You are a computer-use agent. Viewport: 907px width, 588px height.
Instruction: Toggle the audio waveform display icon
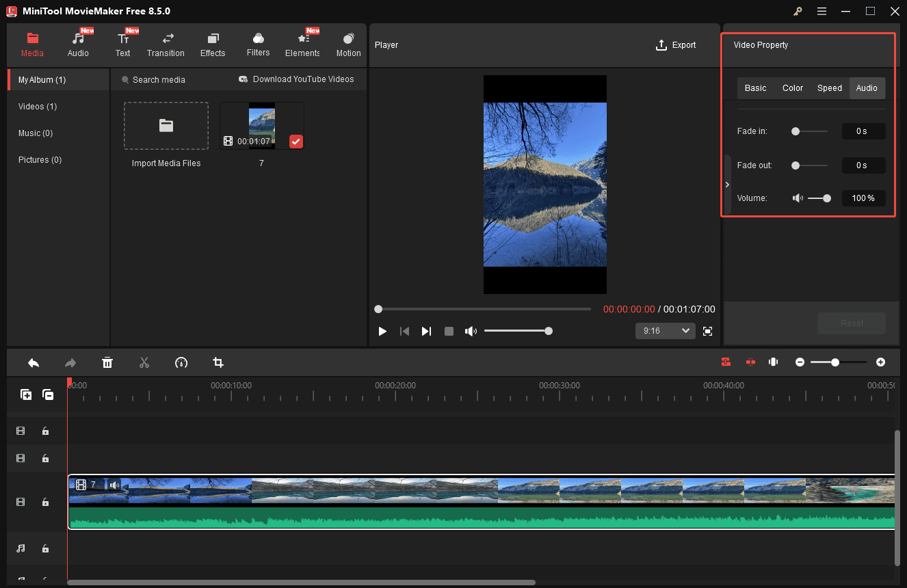coord(773,362)
